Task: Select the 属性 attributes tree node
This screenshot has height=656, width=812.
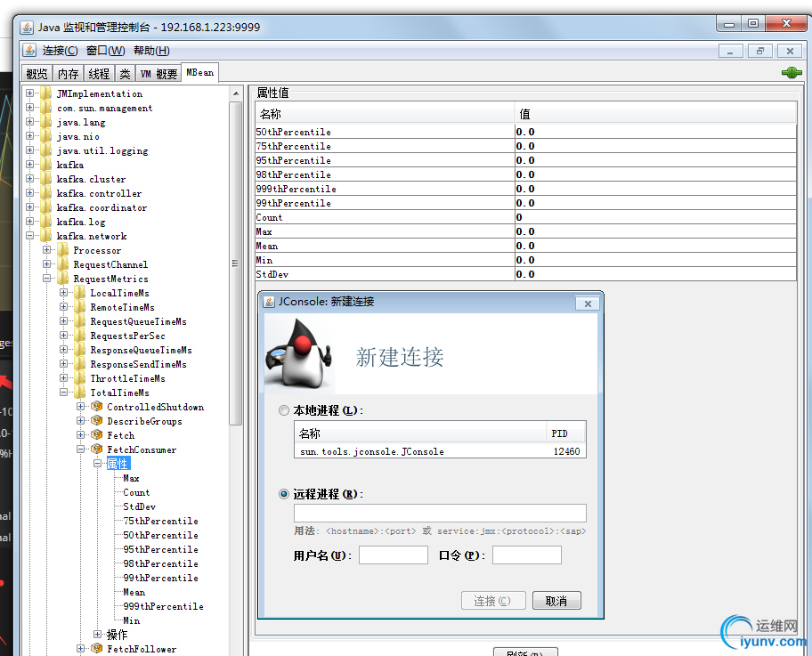Action: (x=118, y=464)
